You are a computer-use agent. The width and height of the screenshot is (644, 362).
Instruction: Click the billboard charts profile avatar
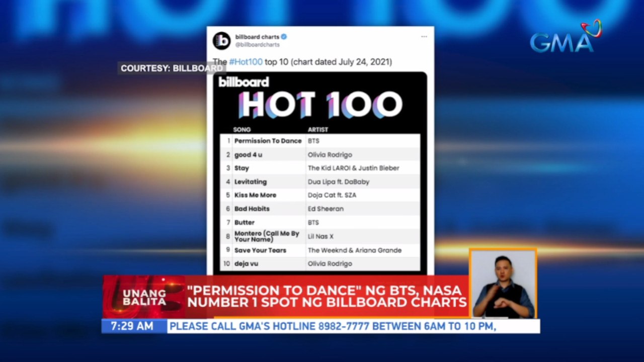tap(221, 41)
